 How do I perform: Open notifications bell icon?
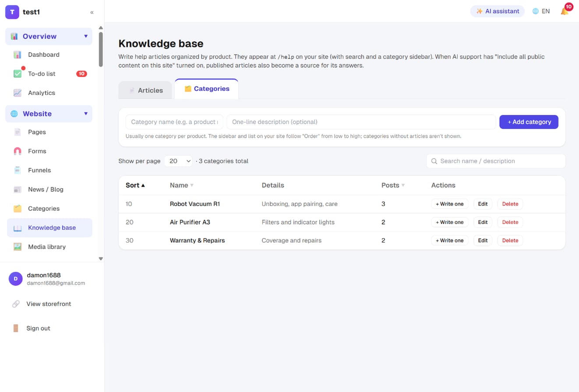click(565, 11)
